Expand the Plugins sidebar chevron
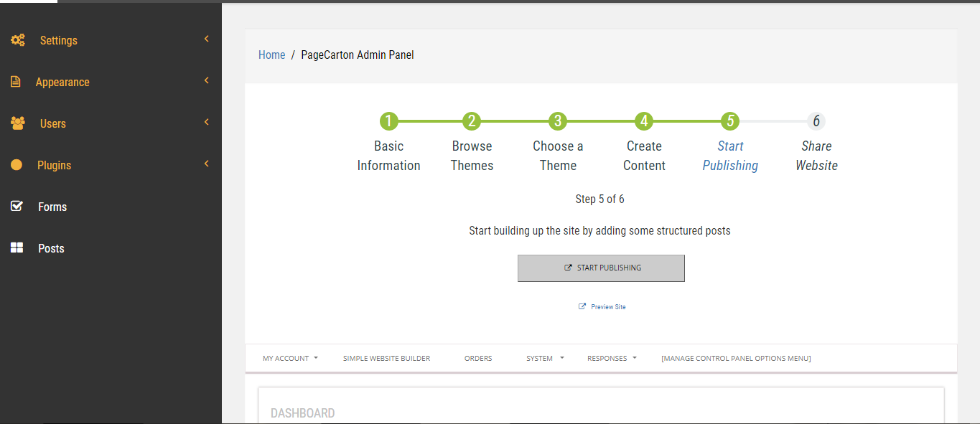This screenshot has height=424, width=980. (x=206, y=164)
